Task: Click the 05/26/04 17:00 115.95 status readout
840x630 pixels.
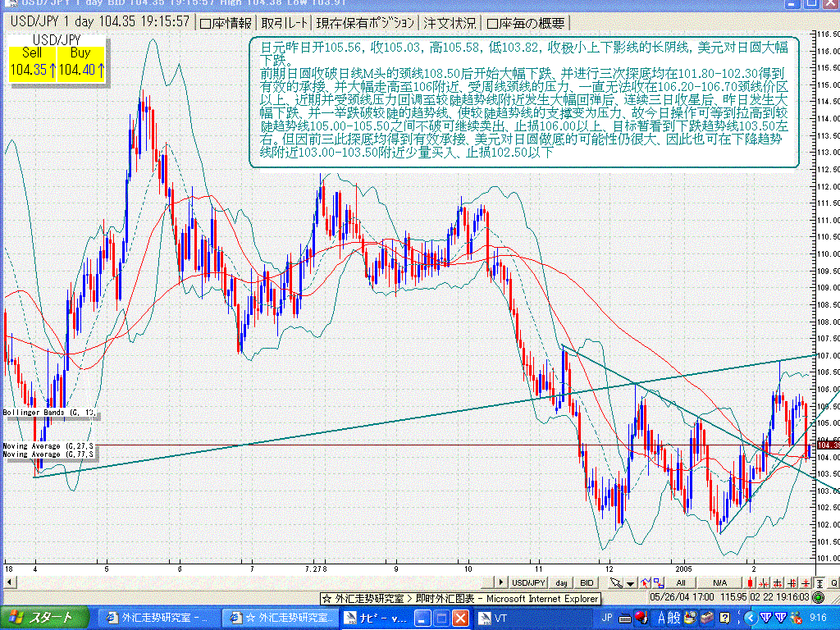Action: click(x=698, y=597)
